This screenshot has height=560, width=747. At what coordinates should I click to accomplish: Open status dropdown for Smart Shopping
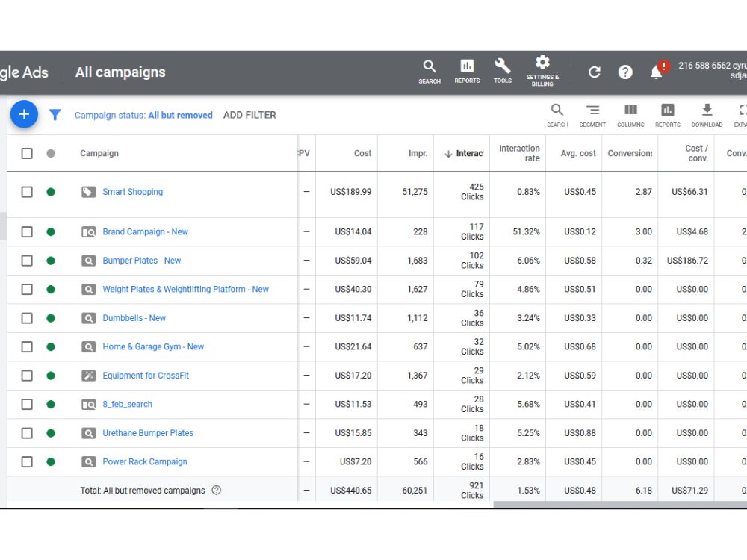[51, 192]
